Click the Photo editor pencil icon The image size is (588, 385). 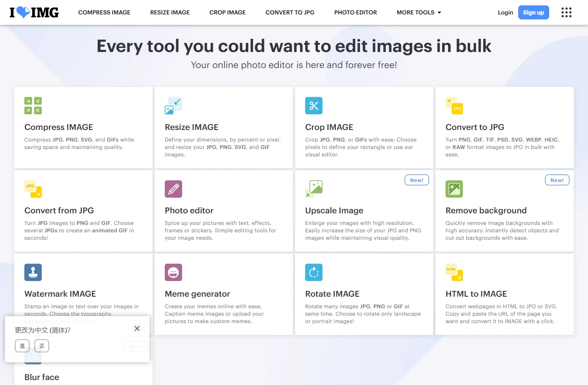coord(173,189)
